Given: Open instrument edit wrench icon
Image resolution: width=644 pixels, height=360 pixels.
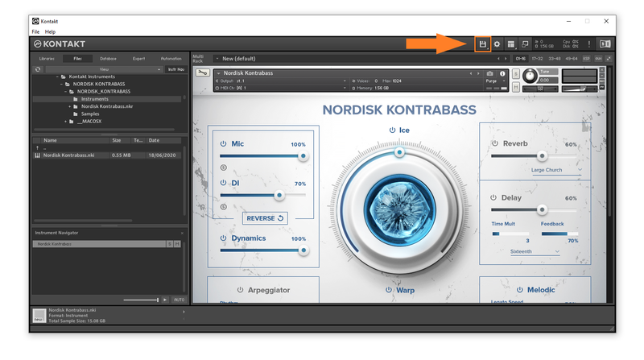Looking at the screenshot, I should pos(202,72).
